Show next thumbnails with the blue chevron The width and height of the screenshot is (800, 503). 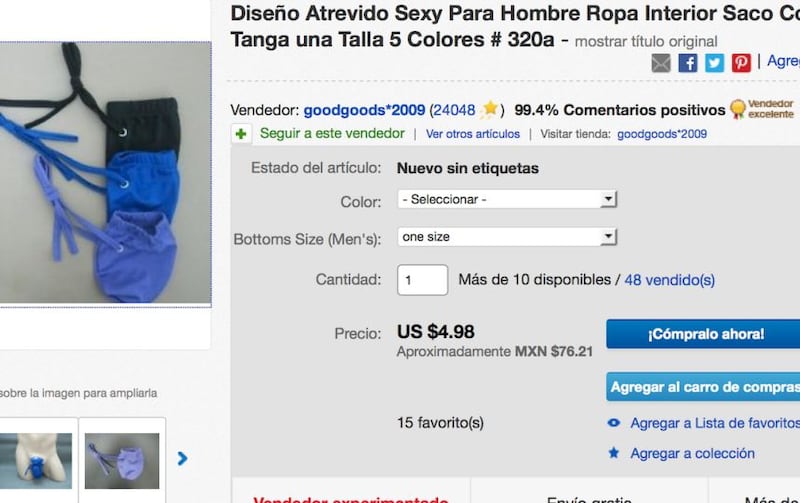182,459
